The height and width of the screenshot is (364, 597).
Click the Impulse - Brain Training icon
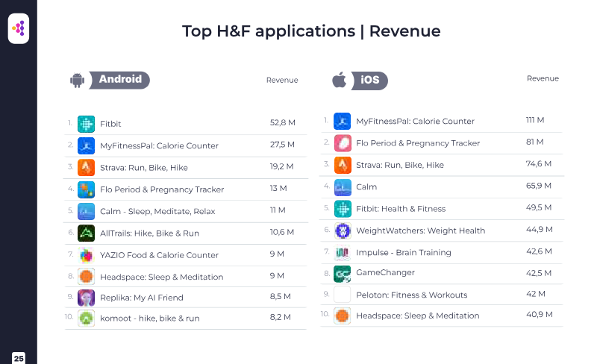(x=342, y=252)
